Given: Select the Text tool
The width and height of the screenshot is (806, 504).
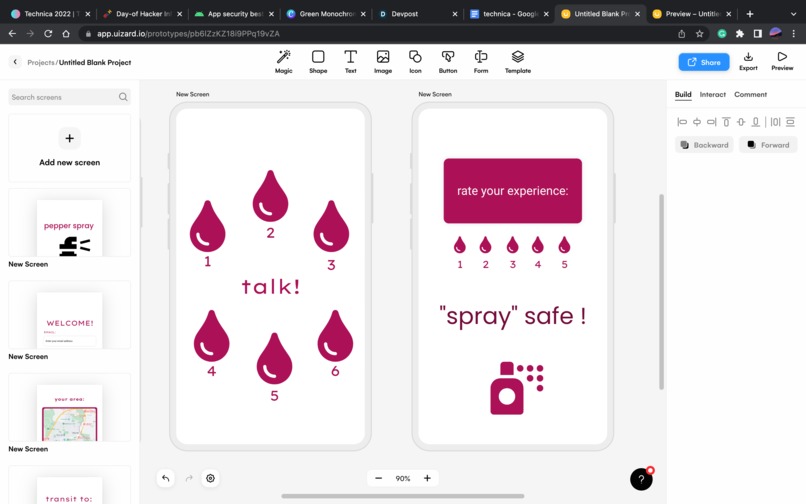Looking at the screenshot, I should [x=351, y=62].
